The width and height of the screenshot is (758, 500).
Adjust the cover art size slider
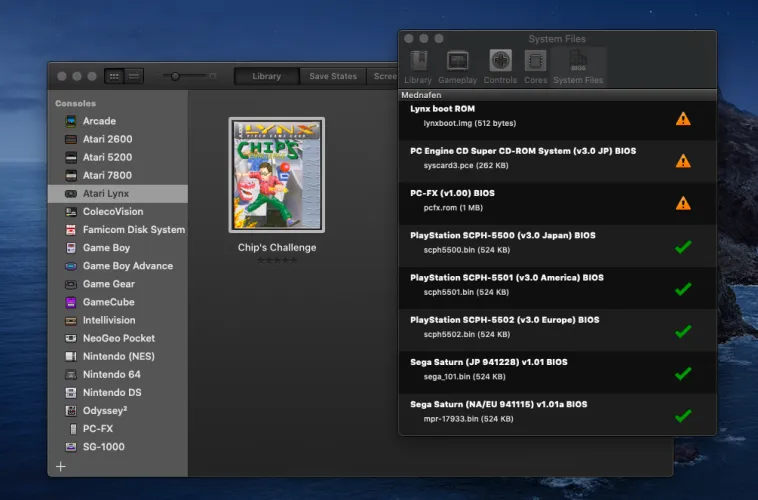[177, 76]
